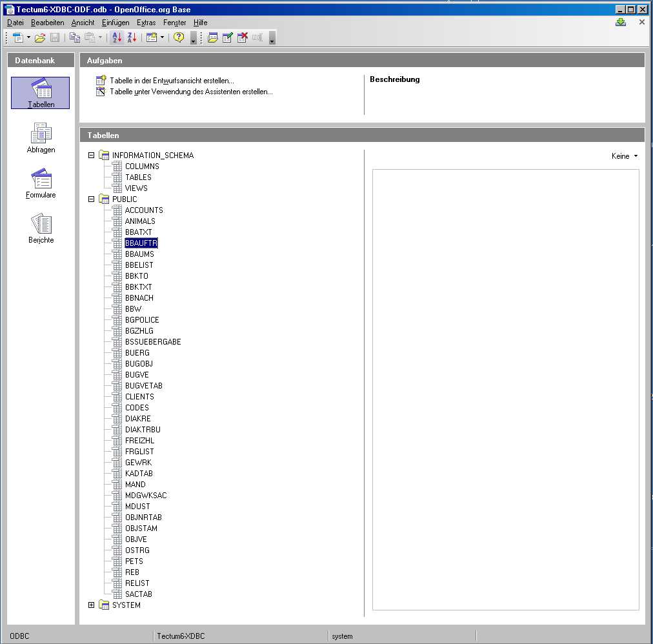Select the BBATXT table
The width and height of the screenshot is (653, 644).
tap(139, 232)
